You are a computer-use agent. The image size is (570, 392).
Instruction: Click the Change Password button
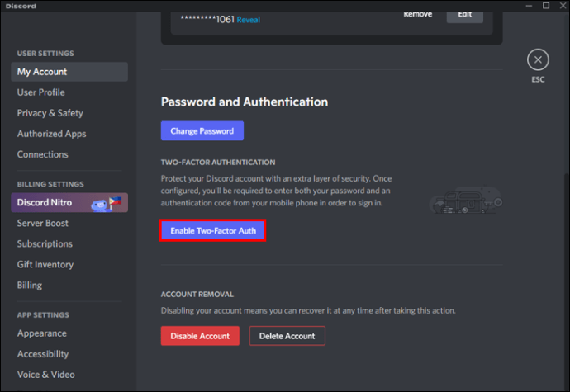(202, 130)
